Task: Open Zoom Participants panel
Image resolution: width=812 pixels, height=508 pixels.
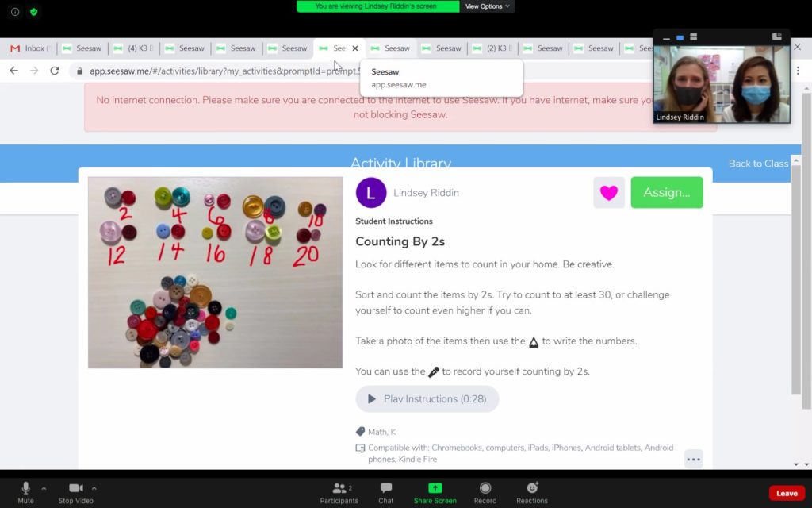Action: (339, 493)
